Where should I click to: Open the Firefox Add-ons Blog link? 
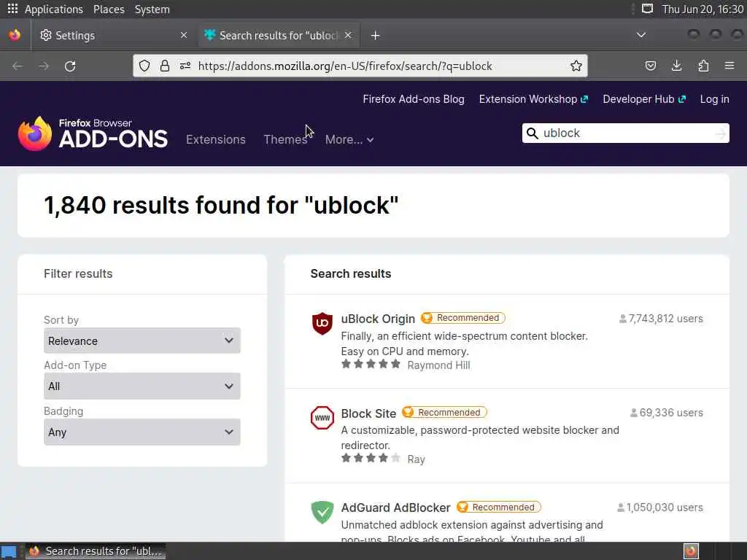414,99
